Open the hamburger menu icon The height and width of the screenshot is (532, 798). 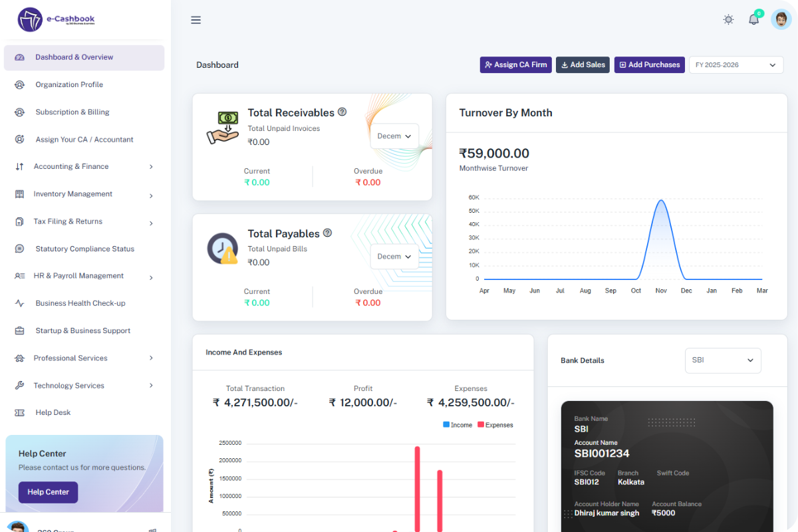pyautogui.click(x=196, y=20)
